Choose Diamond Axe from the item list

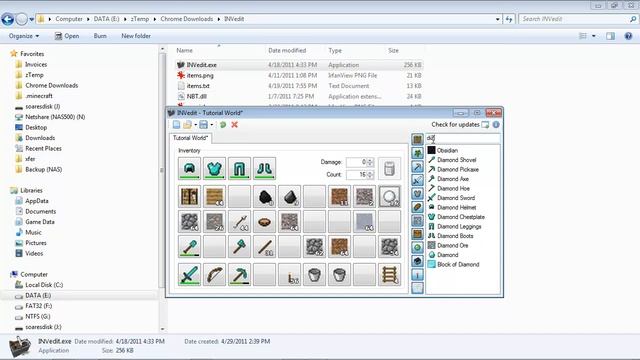[453, 179]
